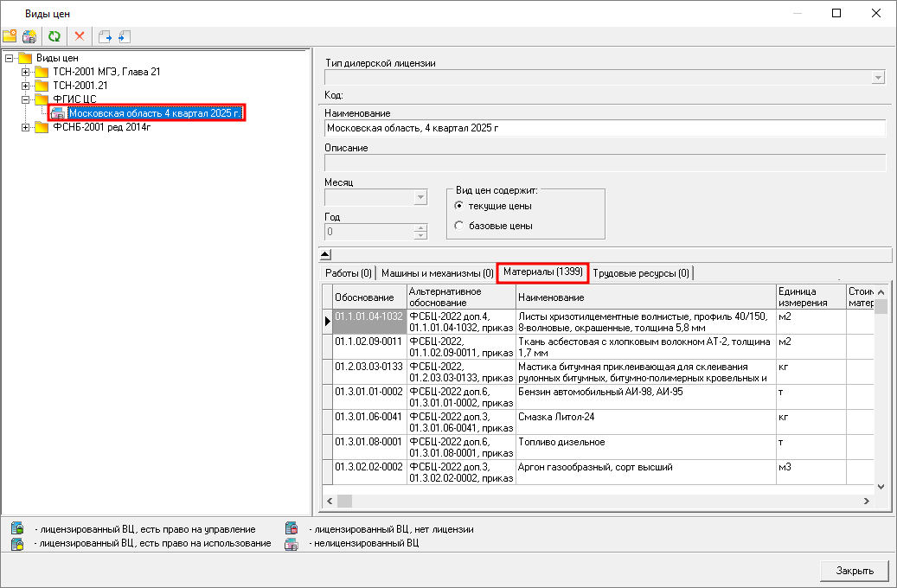Screen dimensions: 897x588
Task: Select the 'текущие цены' radio button
Action: point(459,206)
